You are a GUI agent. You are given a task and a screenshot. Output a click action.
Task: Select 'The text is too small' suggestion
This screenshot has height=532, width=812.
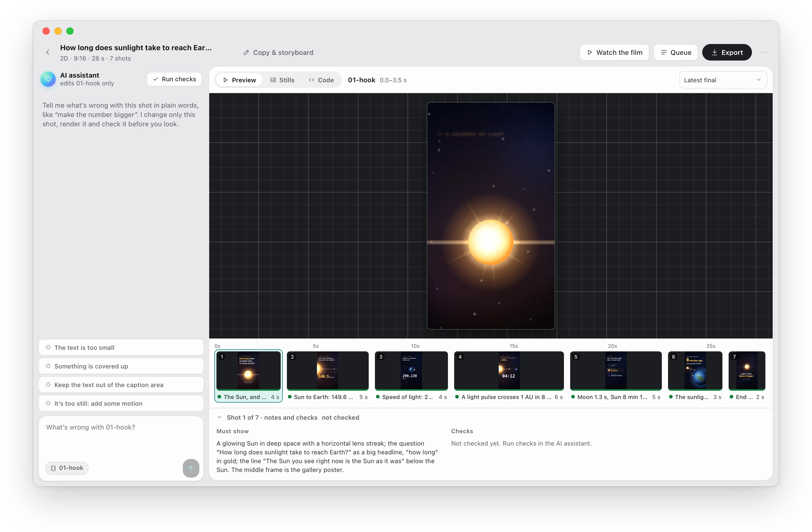121,348
